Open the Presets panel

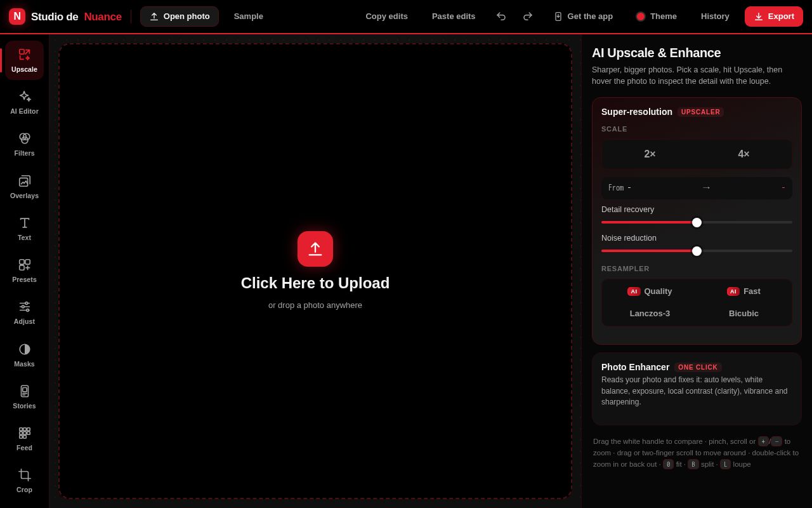coord(24,271)
